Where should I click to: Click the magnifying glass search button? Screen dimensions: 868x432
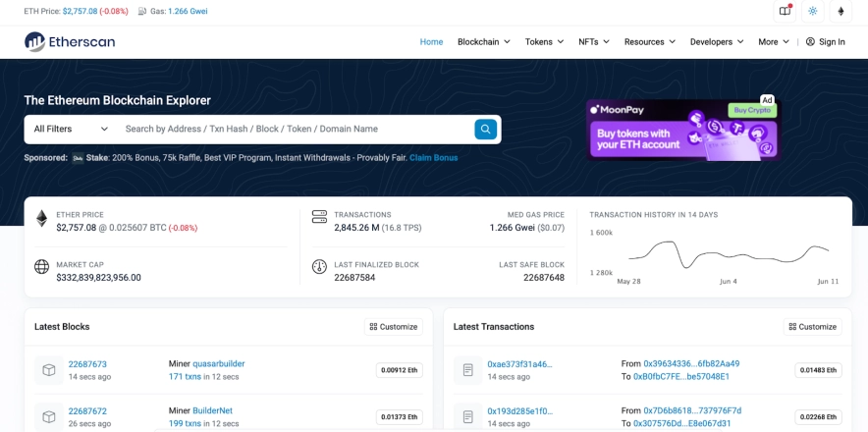[485, 129]
